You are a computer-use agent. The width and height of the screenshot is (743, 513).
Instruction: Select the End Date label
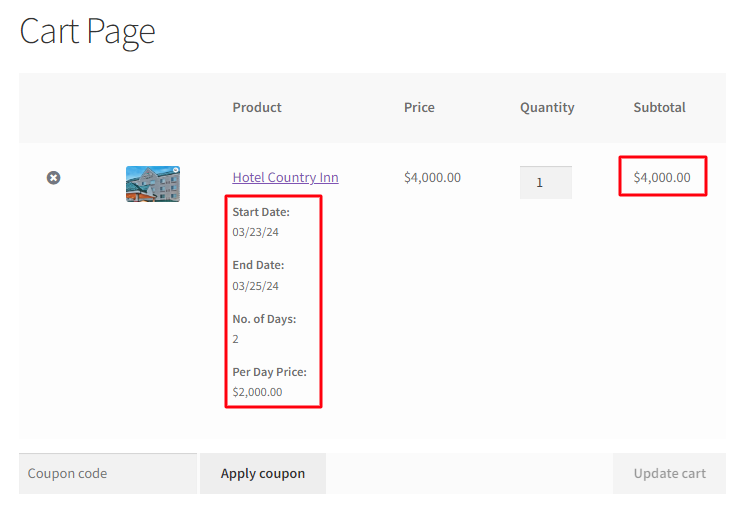258,265
